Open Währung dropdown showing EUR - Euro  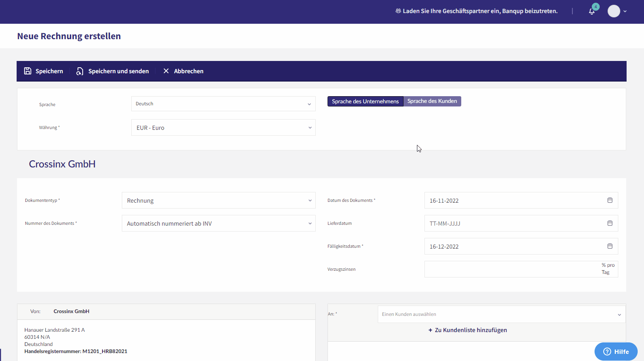[x=224, y=127]
